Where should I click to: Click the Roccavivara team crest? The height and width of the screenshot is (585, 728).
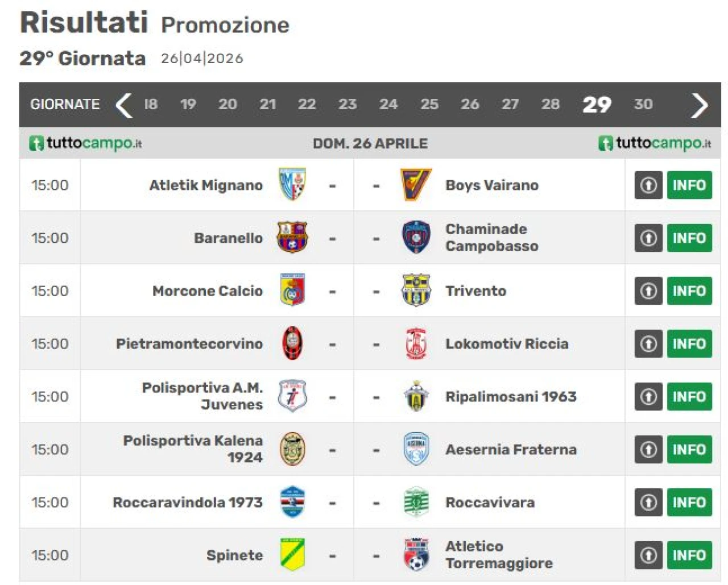[x=416, y=502]
